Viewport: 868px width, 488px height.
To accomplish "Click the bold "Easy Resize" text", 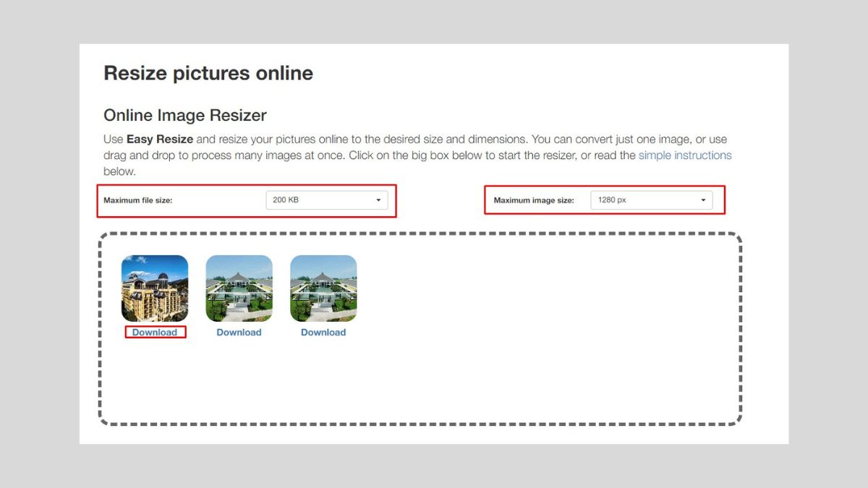I will pos(159,140).
